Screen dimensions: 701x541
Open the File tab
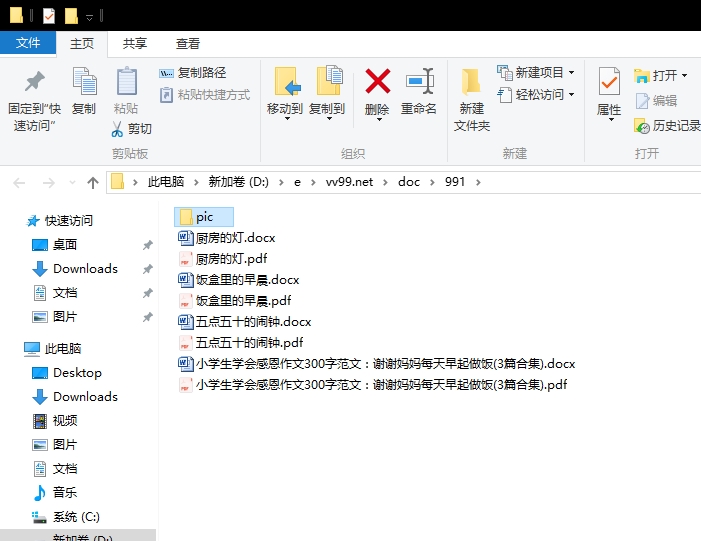(28, 43)
